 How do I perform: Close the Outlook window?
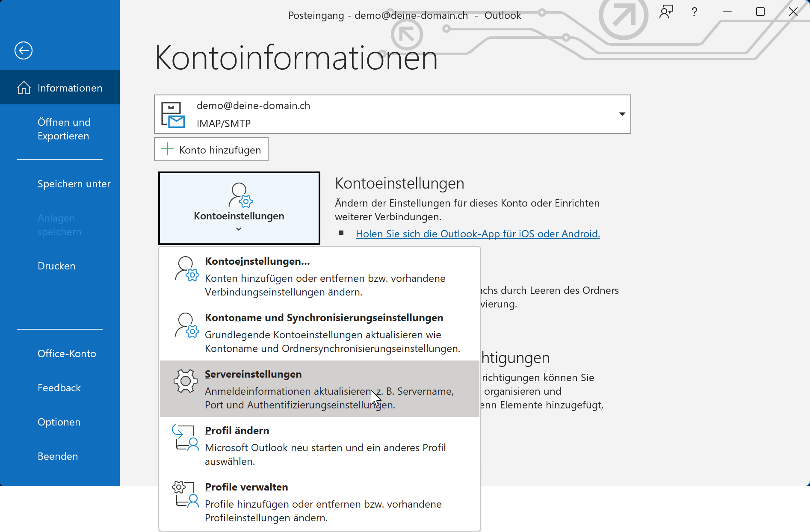click(x=793, y=12)
